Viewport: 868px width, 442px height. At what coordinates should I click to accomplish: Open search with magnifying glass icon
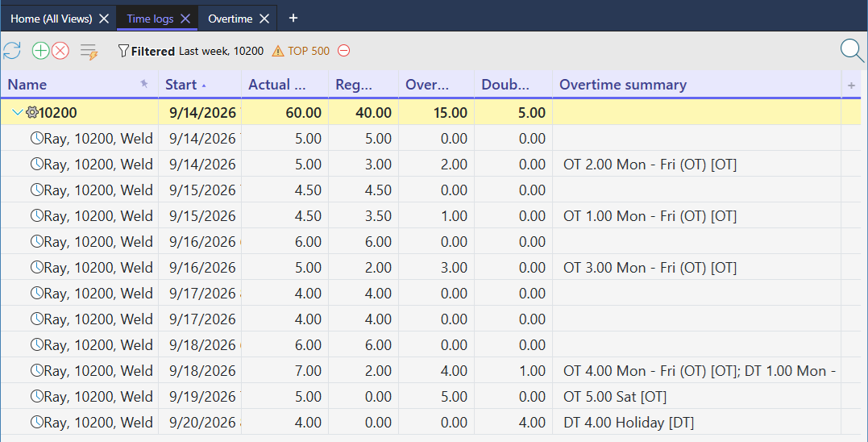point(852,51)
